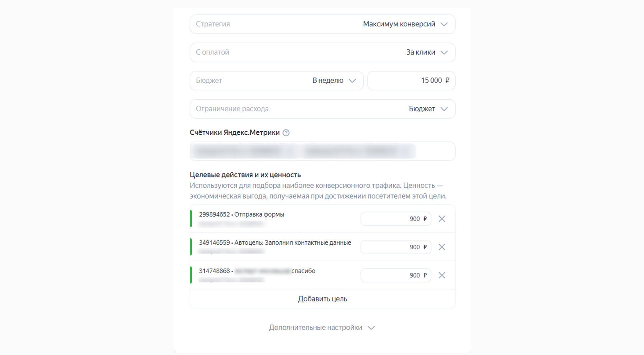Remove the спасибо goal
The height and width of the screenshot is (355, 644).
(442, 276)
